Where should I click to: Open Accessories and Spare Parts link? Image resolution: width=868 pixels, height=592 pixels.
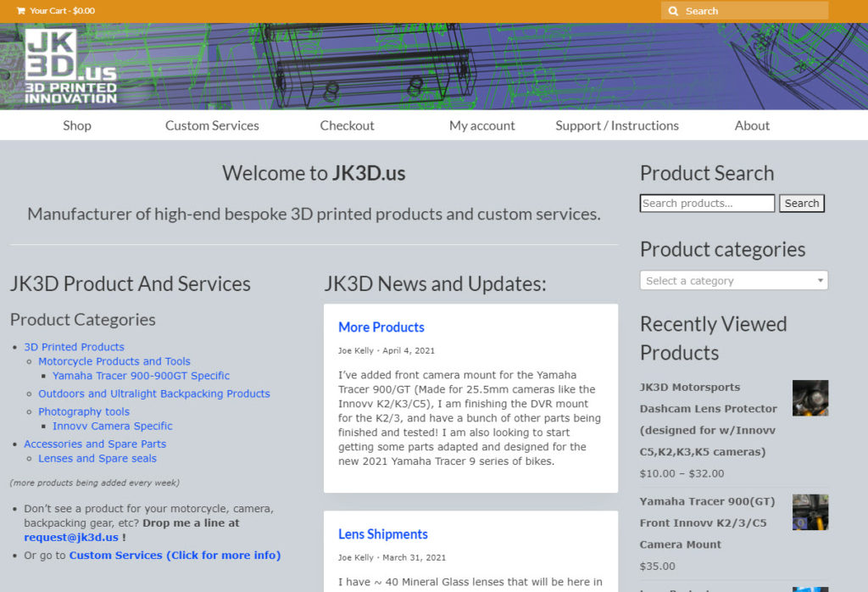click(x=95, y=444)
